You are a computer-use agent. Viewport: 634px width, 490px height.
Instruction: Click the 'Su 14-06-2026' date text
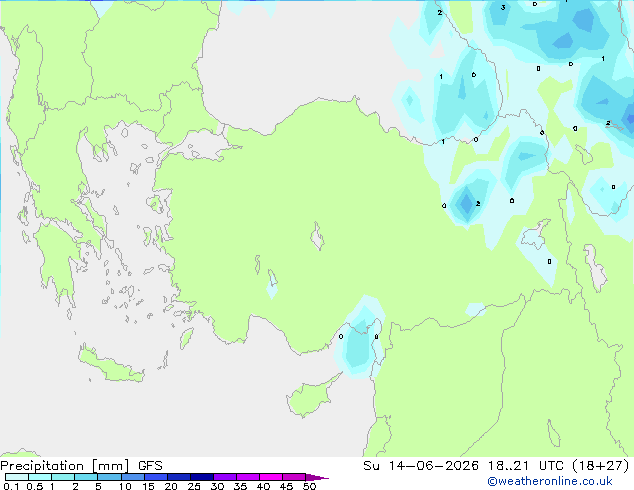point(421,466)
